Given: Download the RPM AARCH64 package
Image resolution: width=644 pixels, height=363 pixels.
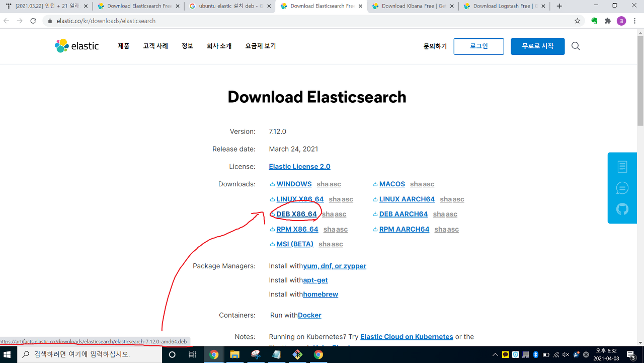Looking at the screenshot, I should pos(405,230).
